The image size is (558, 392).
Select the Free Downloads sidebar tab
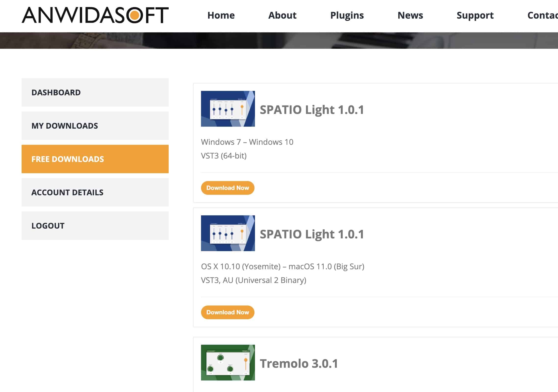(x=95, y=159)
